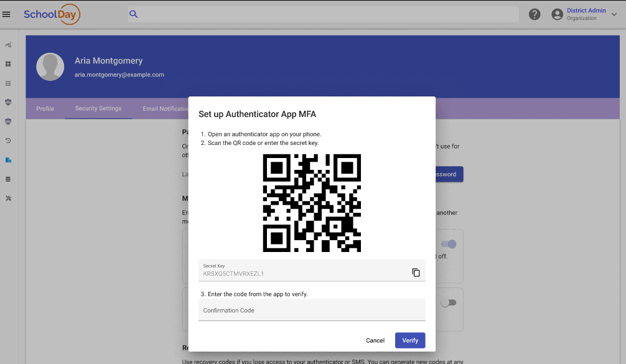The height and width of the screenshot is (364, 626).
Task: Open the analytics chart icon in sidebar
Action: click(8, 45)
